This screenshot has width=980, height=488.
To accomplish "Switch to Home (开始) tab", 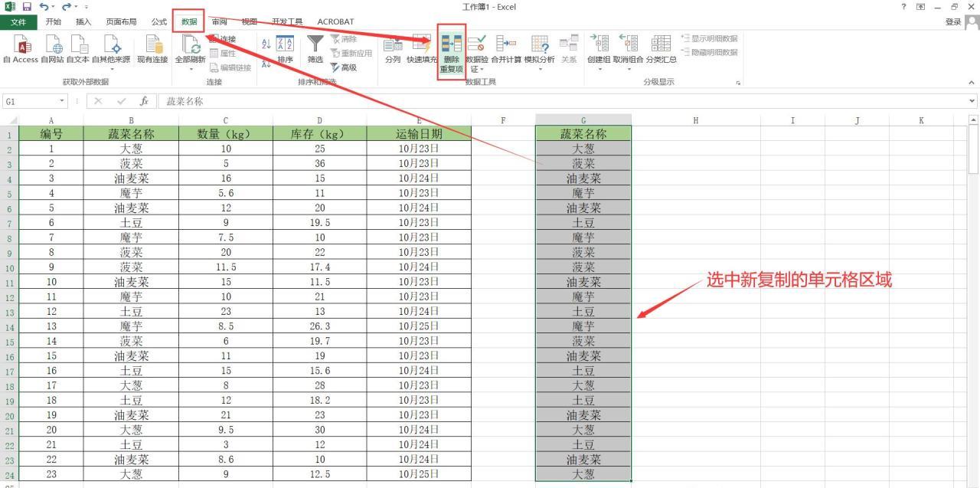I will [x=54, y=21].
